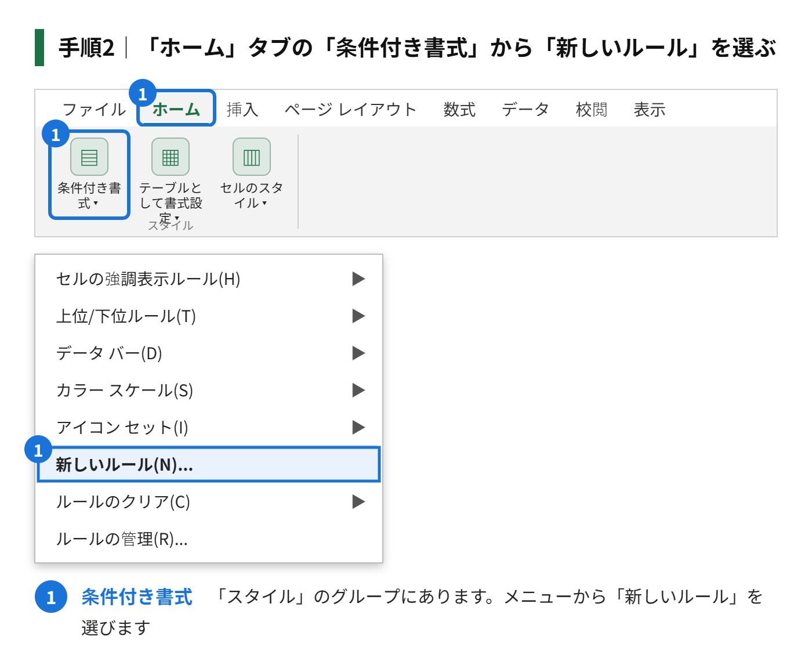Open 上位/下位ルール(T) menu item
This screenshot has width=812, height=672.
pos(209,316)
